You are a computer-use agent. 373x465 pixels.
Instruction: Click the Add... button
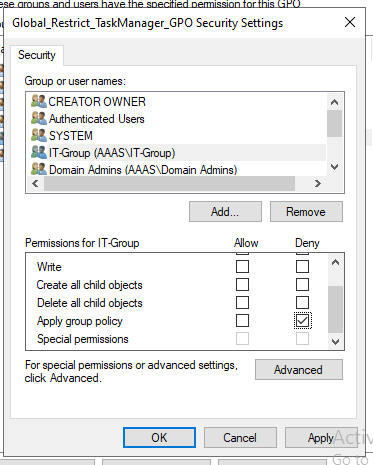(x=225, y=212)
